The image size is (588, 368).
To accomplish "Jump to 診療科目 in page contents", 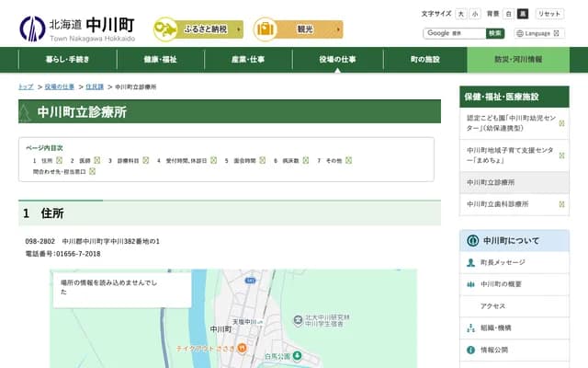I will click(128, 160).
